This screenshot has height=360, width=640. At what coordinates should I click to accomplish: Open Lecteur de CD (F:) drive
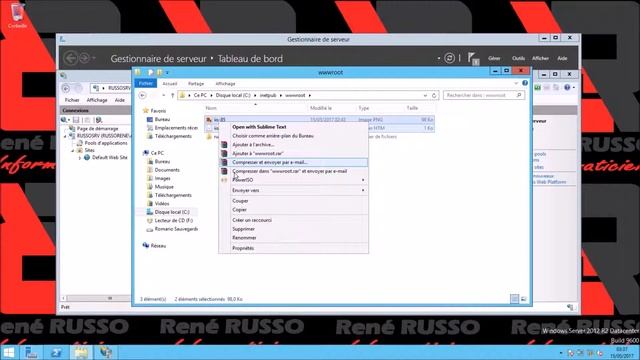(x=173, y=220)
